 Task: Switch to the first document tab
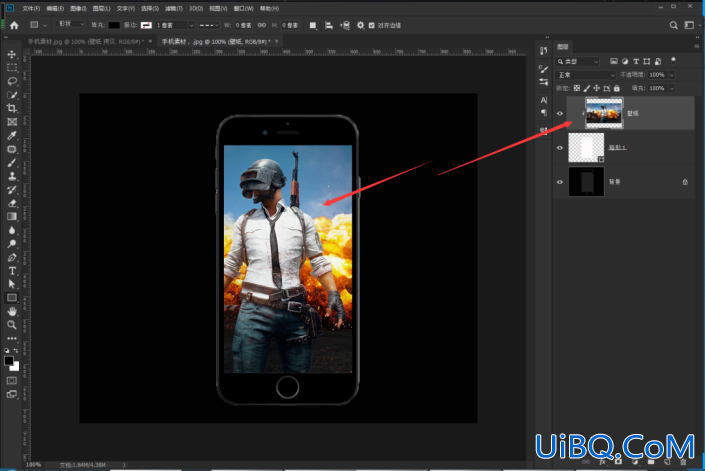tap(86, 41)
